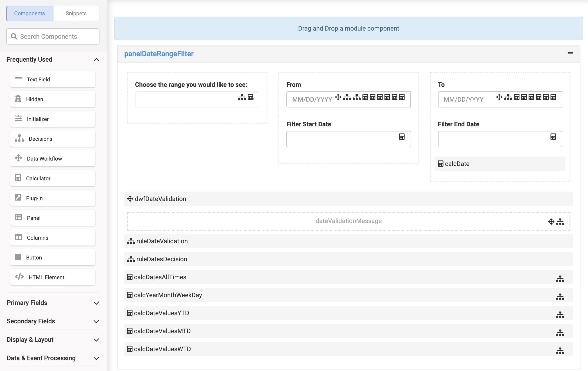Select the Hidden component
This screenshot has width=588, height=371.
click(x=53, y=99)
